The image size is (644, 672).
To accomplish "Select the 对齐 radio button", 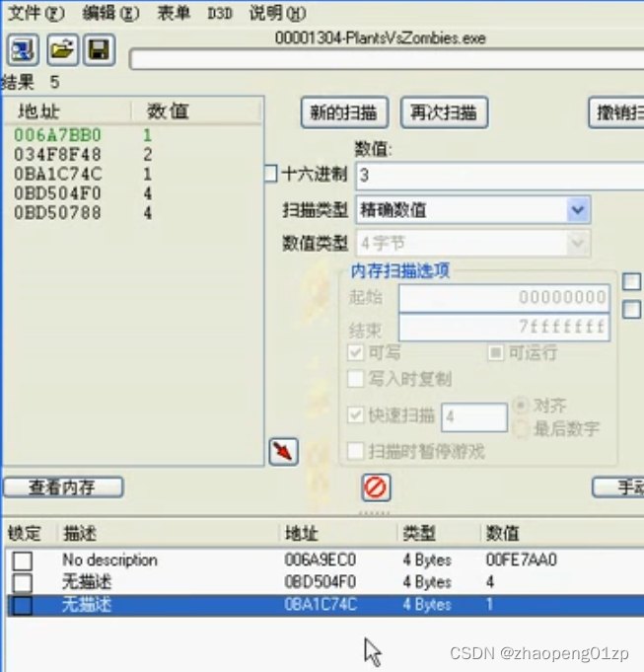I will coord(521,405).
